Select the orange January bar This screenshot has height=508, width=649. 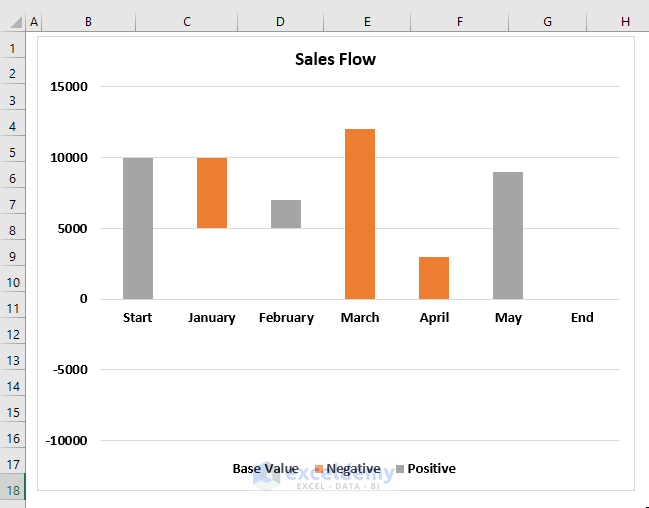click(212, 193)
